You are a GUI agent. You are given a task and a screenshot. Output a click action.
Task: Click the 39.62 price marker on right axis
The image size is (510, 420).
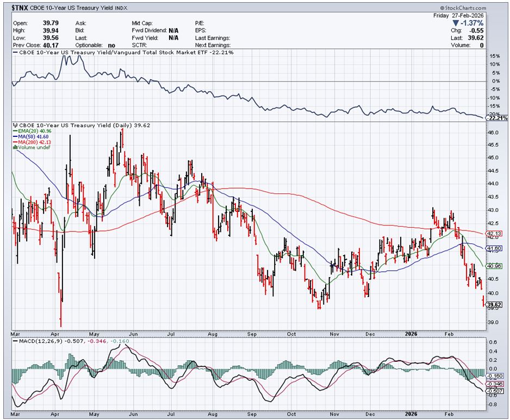click(495, 305)
